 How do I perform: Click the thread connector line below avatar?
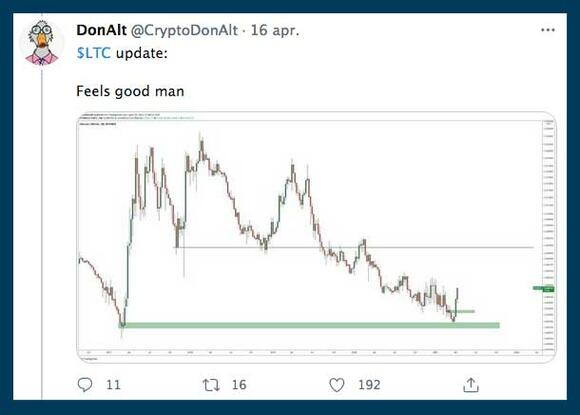42,233
